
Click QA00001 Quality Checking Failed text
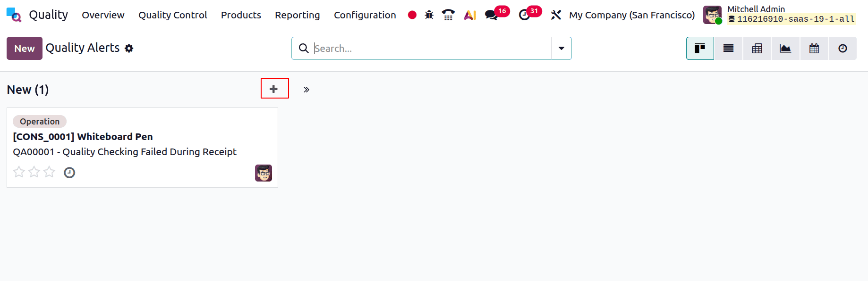click(x=125, y=152)
